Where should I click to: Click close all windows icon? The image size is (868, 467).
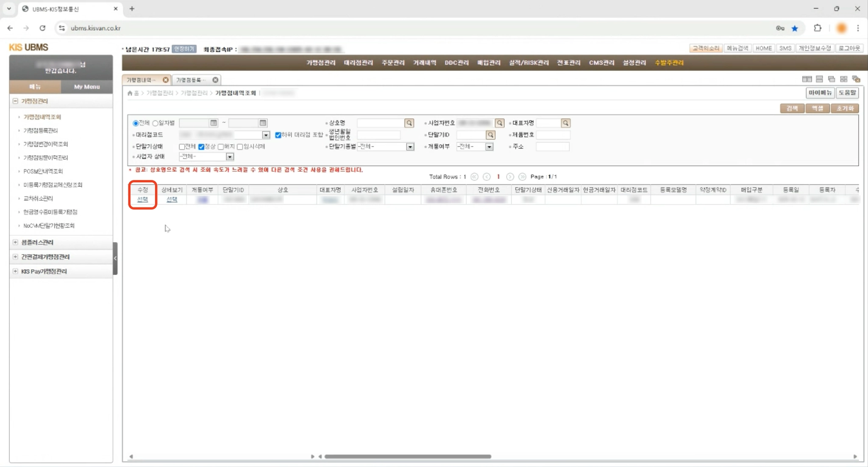point(856,79)
